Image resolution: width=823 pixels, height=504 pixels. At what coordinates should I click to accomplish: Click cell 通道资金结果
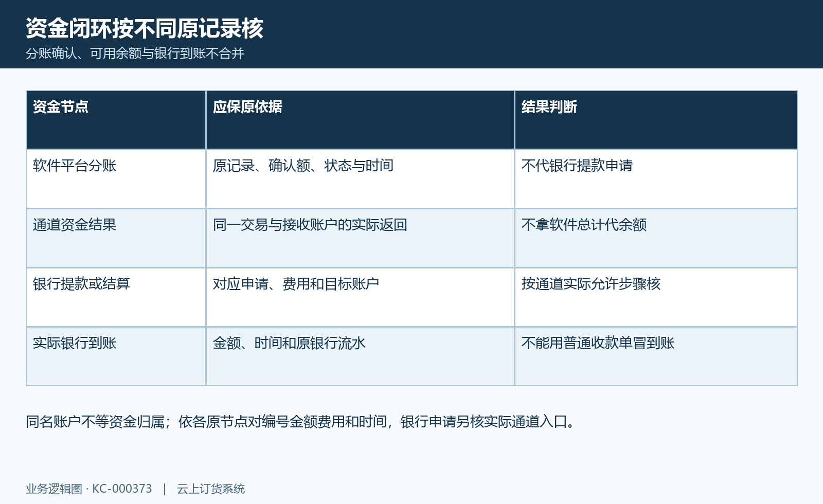[x=116, y=238]
